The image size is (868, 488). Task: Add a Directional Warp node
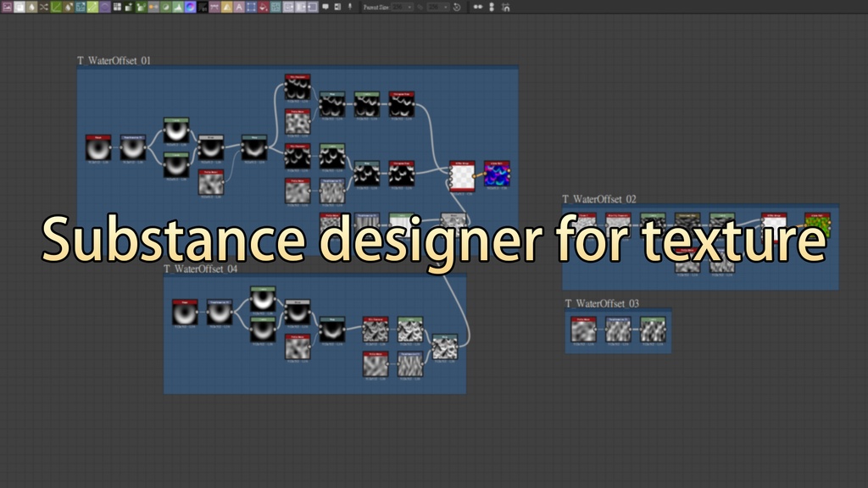pyautogui.click(x=81, y=7)
